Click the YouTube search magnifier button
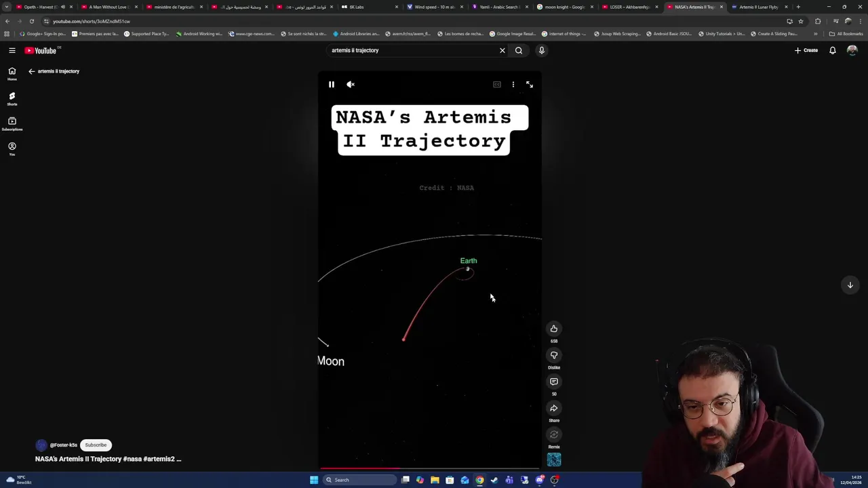The width and height of the screenshot is (868, 488). point(519,50)
